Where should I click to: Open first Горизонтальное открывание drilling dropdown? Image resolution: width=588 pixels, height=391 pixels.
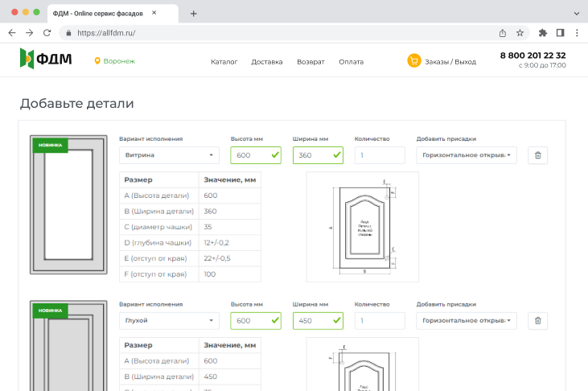[x=466, y=155]
